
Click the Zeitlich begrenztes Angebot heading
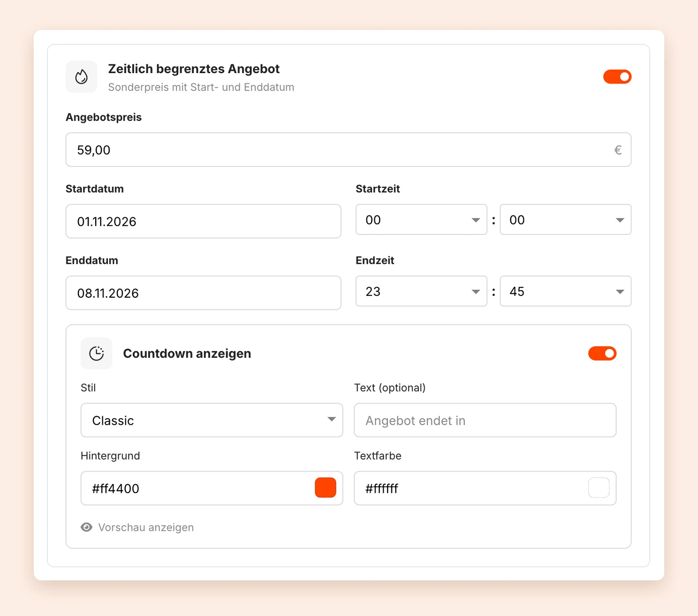(194, 69)
